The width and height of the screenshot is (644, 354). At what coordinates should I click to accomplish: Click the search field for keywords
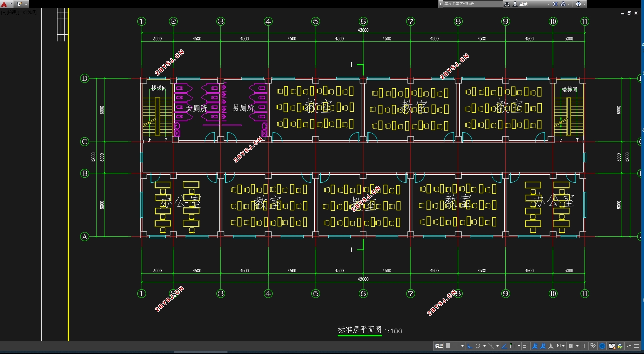[473, 4]
